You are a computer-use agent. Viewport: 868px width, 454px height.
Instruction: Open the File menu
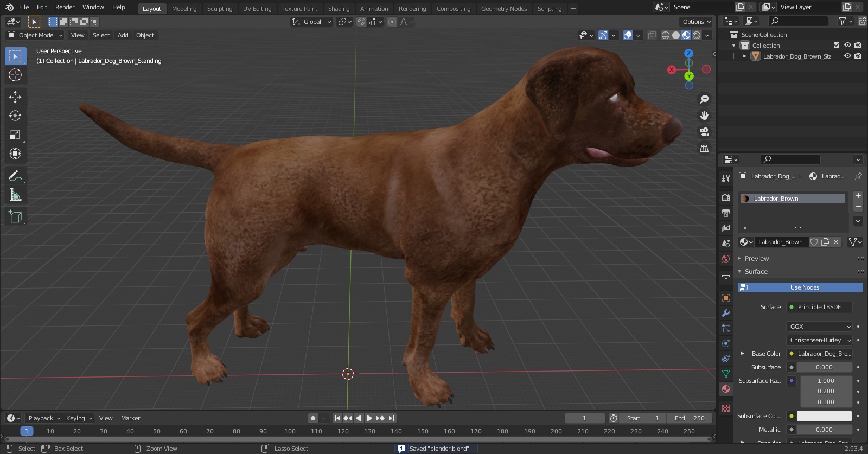(x=24, y=7)
